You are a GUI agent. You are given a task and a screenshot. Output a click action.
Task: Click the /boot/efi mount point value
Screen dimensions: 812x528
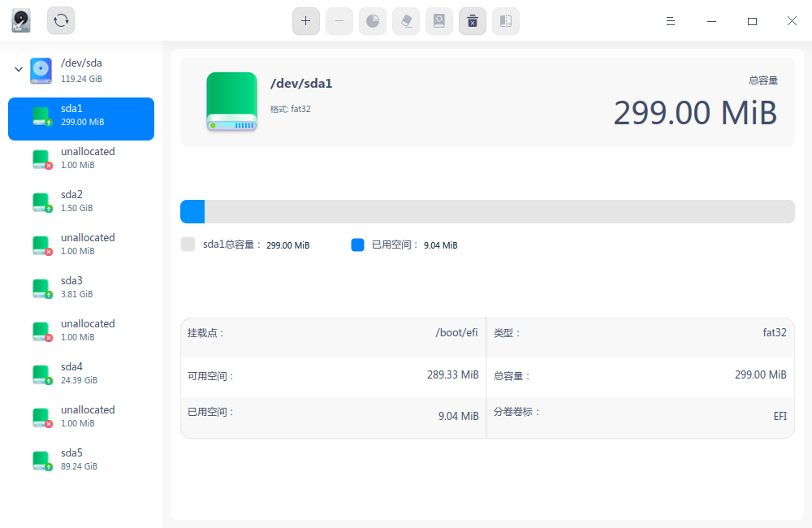456,332
